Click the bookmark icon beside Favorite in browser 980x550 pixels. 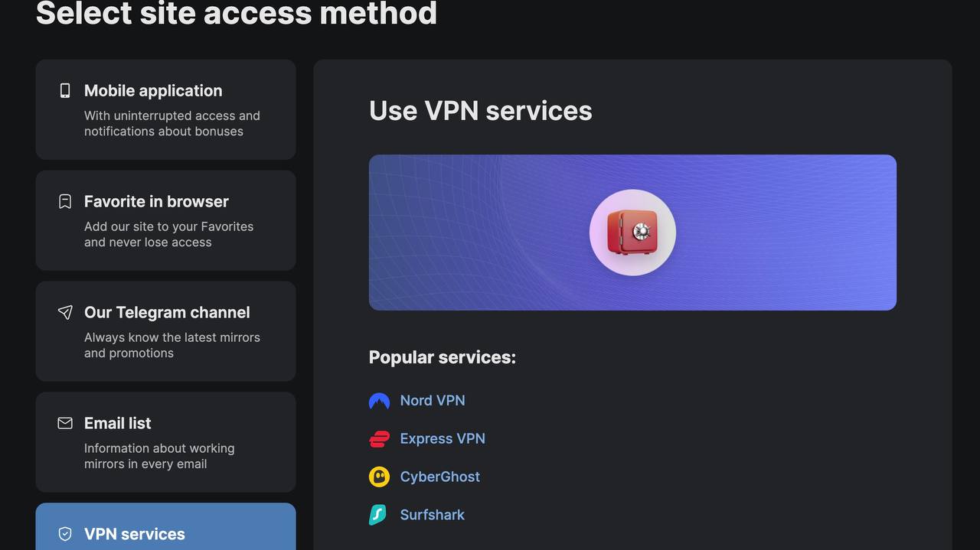pyautogui.click(x=65, y=201)
